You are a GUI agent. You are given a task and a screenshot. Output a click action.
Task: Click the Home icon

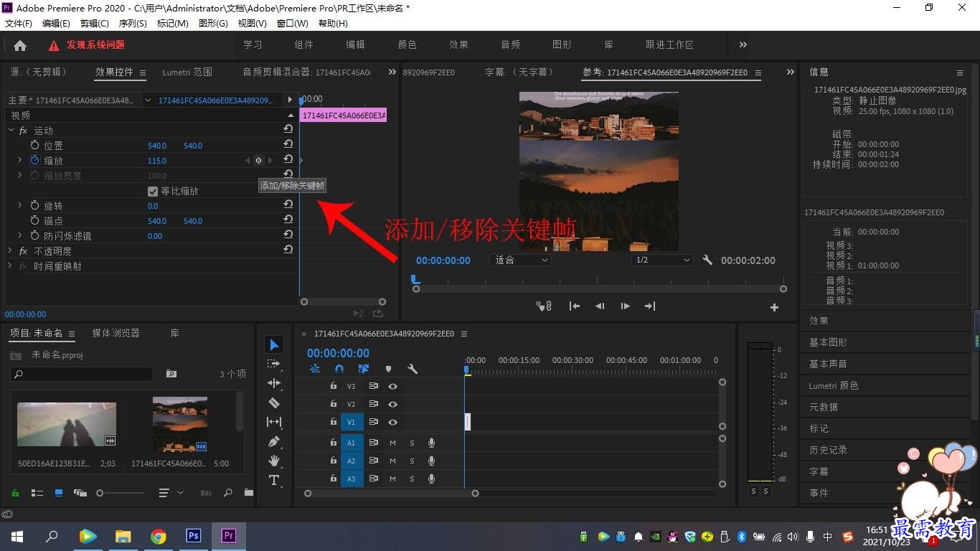pos(20,45)
